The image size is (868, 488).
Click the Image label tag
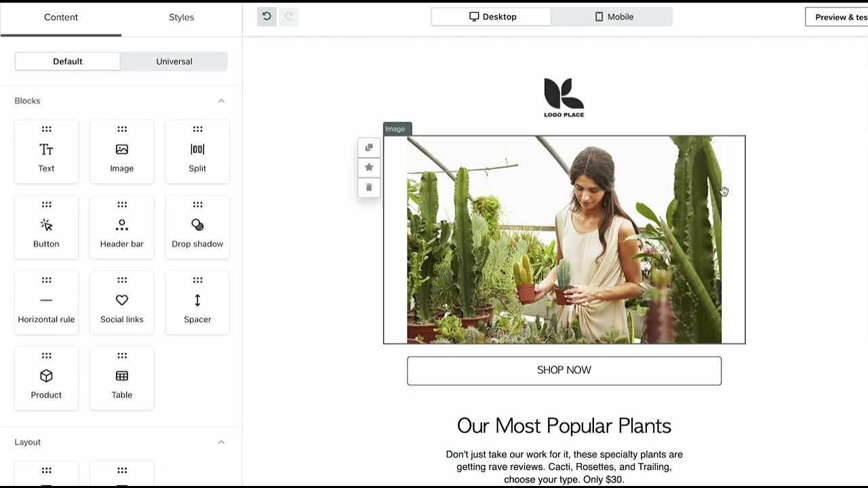click(x=397, y=129)
